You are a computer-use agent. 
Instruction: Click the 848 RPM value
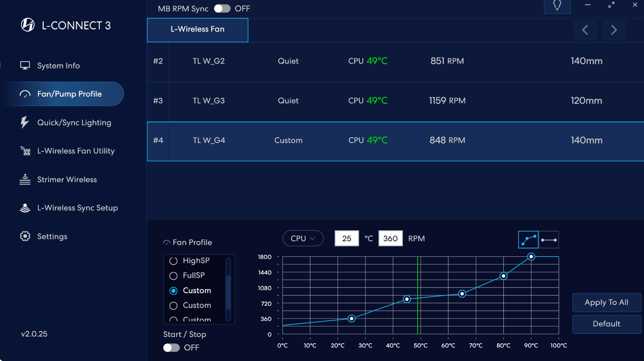[447, 140]
